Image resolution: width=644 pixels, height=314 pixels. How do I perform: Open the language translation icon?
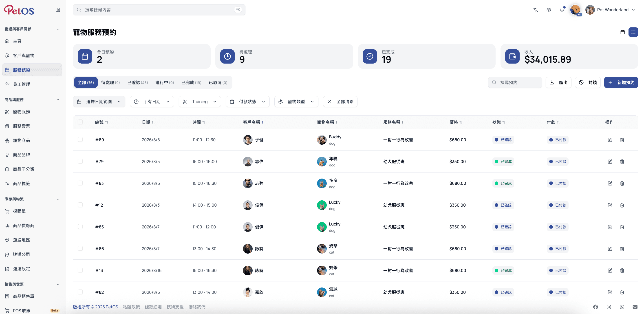(x=536, y=10)
